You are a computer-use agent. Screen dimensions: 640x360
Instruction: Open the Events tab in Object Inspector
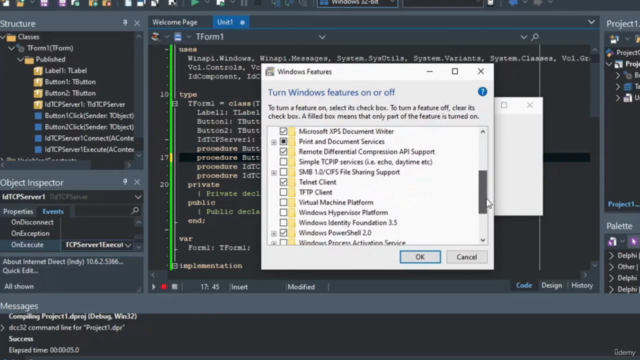(x=53, y=211)
